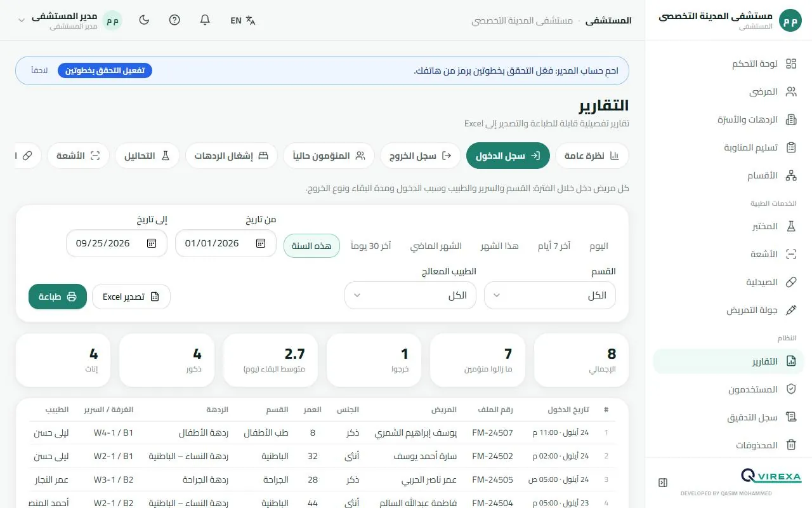812x508 pixels.
Task: Open المرضى patients in sidebar
Action: tap(728, 91)
